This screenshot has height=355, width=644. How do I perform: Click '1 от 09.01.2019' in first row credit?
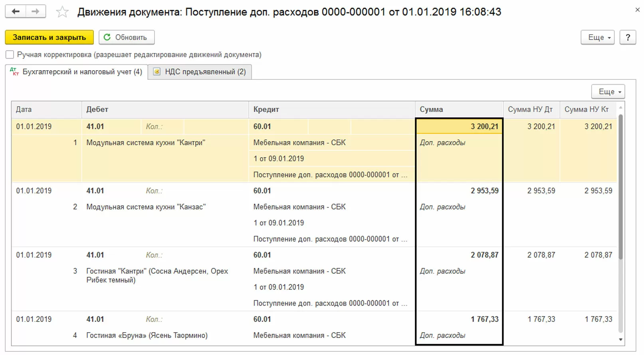coord(279,158)
